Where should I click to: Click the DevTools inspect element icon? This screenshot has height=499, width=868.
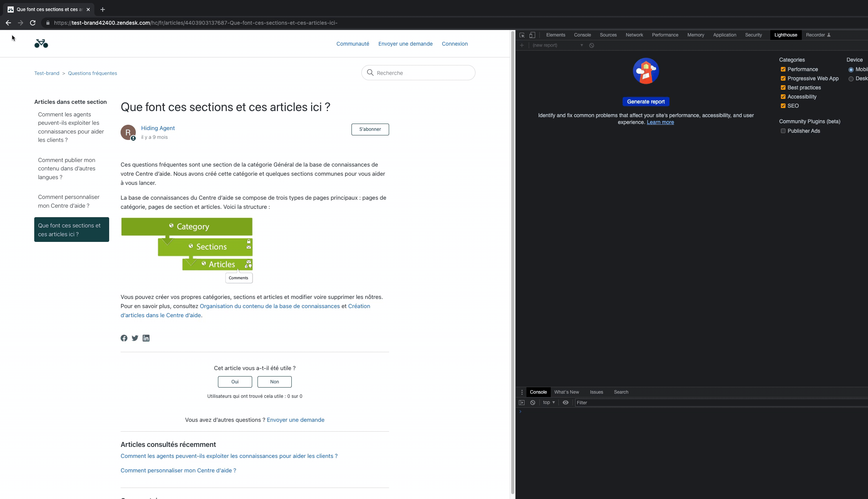coord(522,35)
